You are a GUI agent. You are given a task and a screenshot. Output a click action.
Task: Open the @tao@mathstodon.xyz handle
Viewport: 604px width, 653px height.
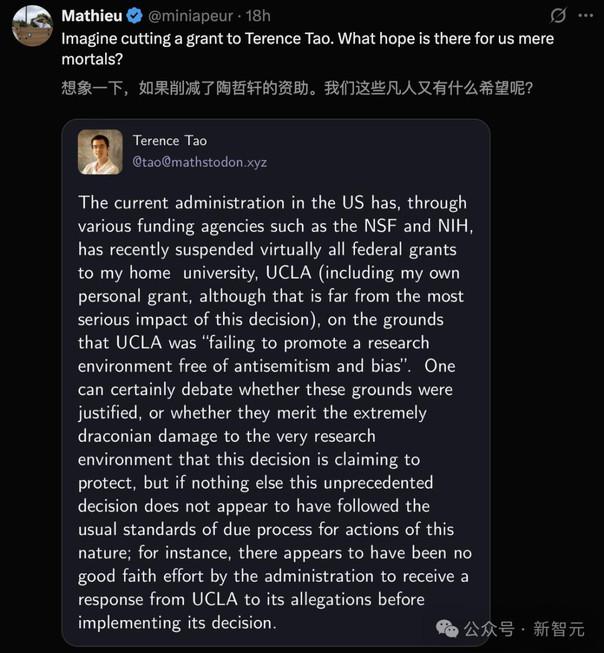[200, 162]
